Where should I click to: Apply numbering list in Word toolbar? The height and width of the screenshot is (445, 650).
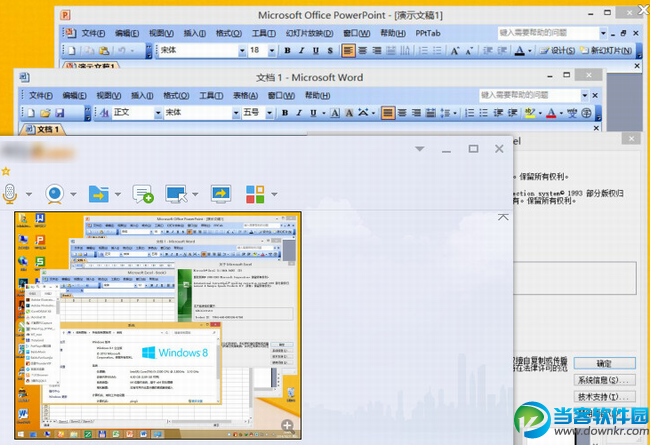click(469, 113)
